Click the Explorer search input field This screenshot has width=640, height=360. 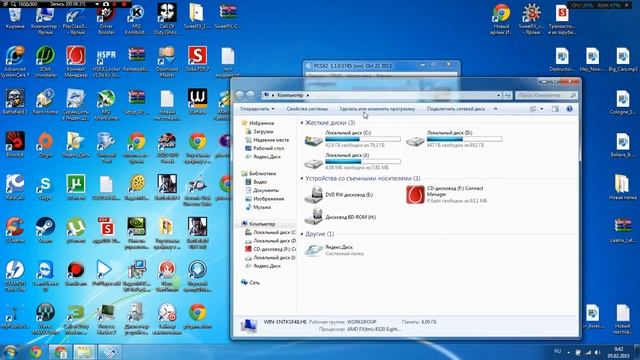point(546,95)
